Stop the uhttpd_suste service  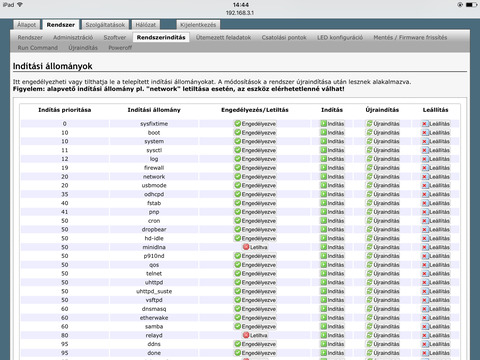(436, 291)
